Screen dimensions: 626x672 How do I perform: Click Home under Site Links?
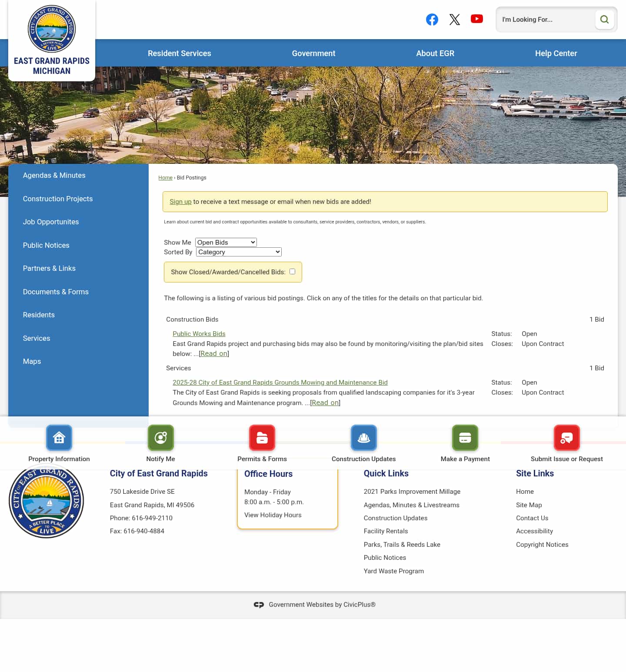(525, 492)
